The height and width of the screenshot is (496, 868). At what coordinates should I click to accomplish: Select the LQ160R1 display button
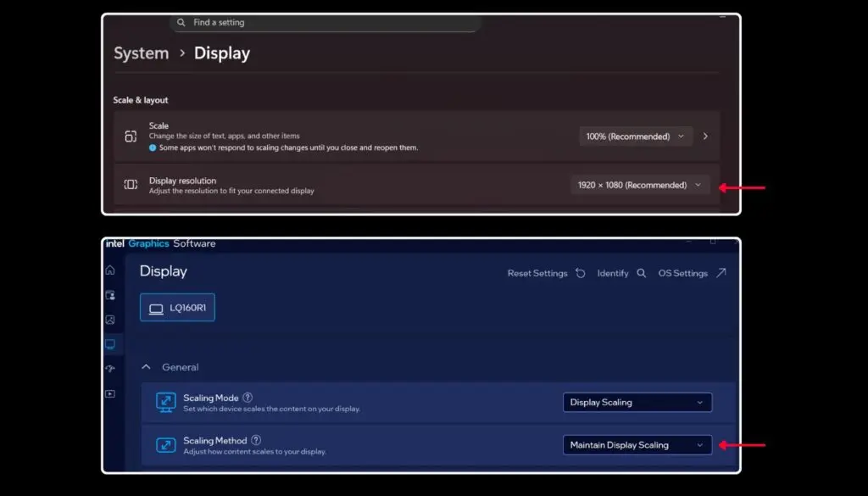(x=177, y=309)
